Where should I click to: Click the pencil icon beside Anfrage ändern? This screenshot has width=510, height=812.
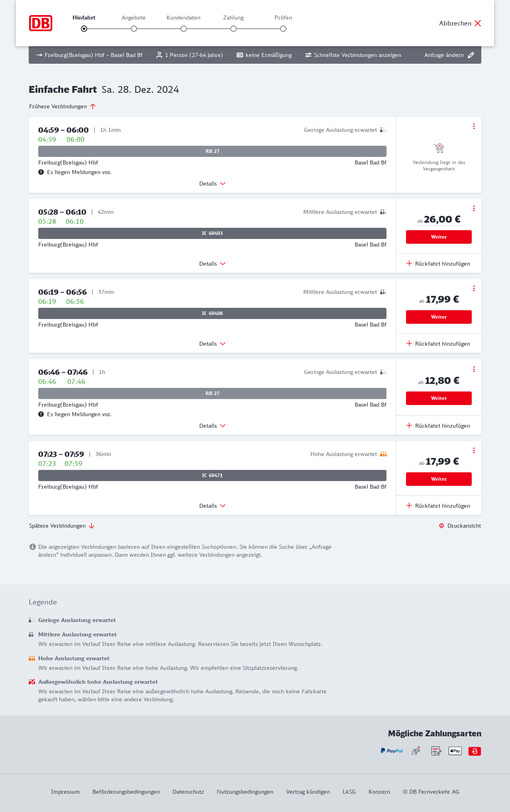[x=471, y=55]
